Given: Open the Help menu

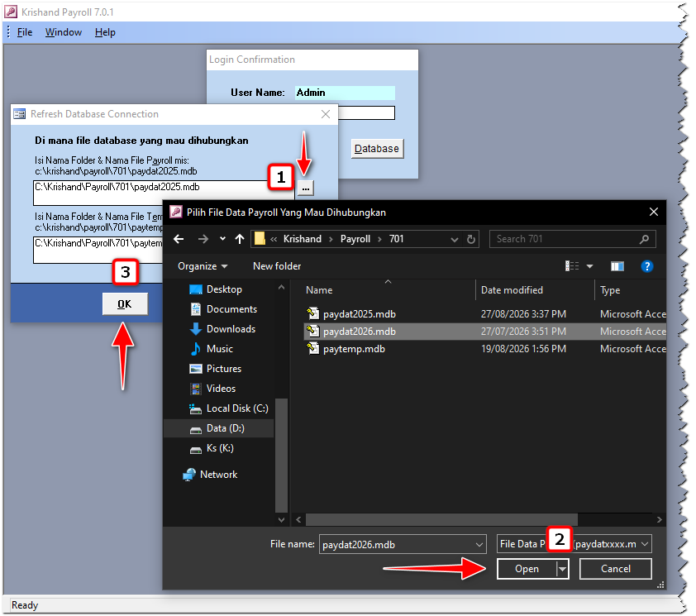Looking at the screenshot, I should coord(105,32).
